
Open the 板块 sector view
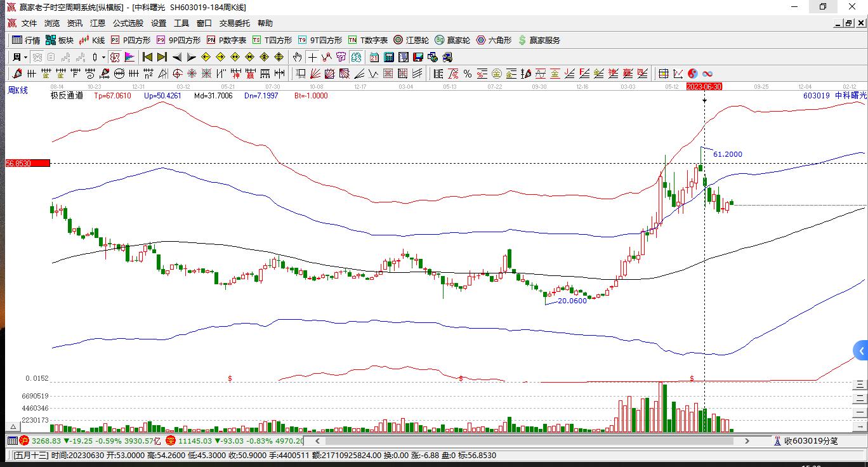[x=60, y=40]
